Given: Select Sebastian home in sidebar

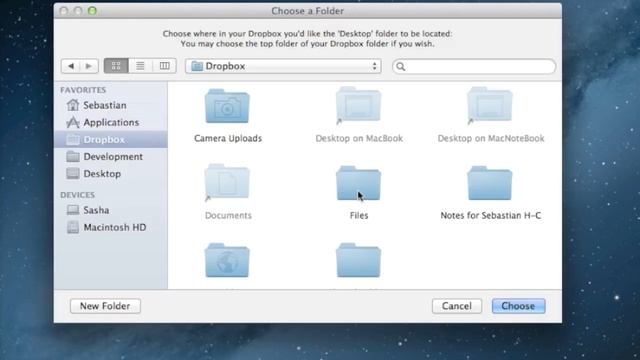Looking at the screenshot, I should pyautogui.click(x=111, y=105).
